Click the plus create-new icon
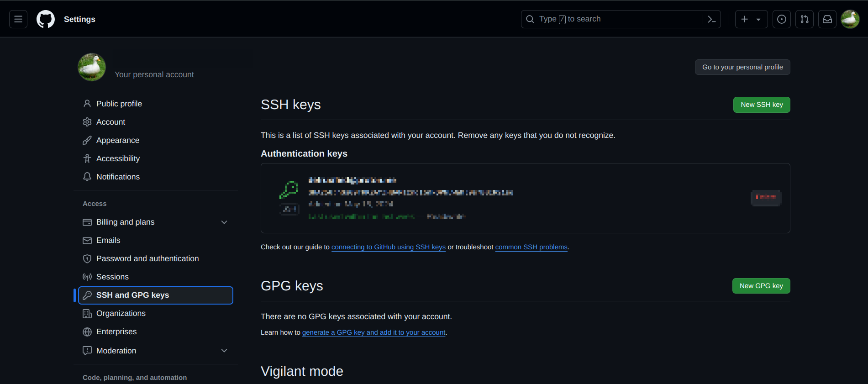 745,19
